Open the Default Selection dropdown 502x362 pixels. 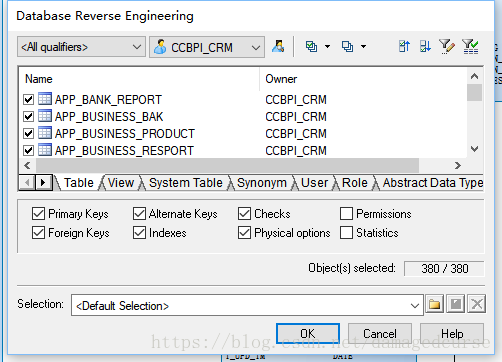247,305
